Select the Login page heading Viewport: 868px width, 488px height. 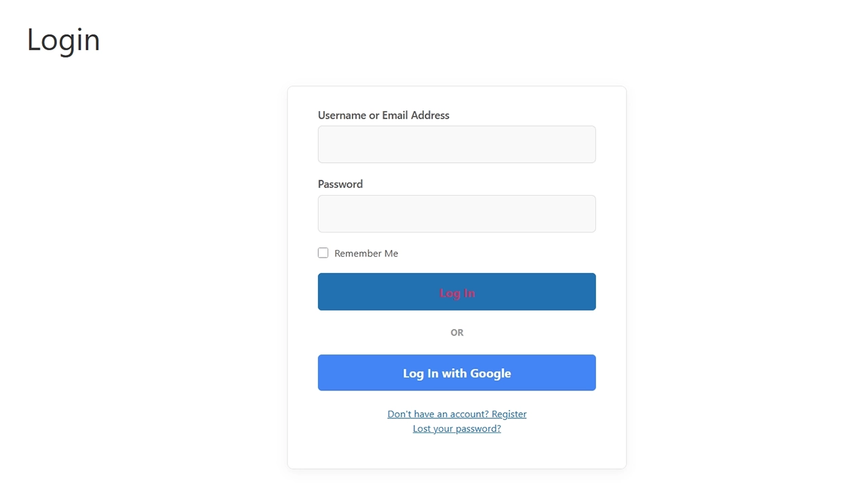point(64,40)
